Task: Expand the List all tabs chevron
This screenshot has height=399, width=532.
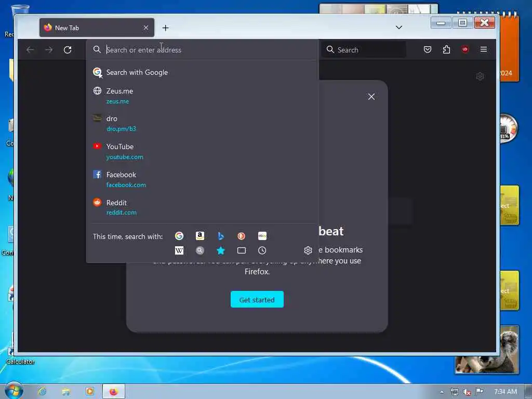Action: pos(399,28)
